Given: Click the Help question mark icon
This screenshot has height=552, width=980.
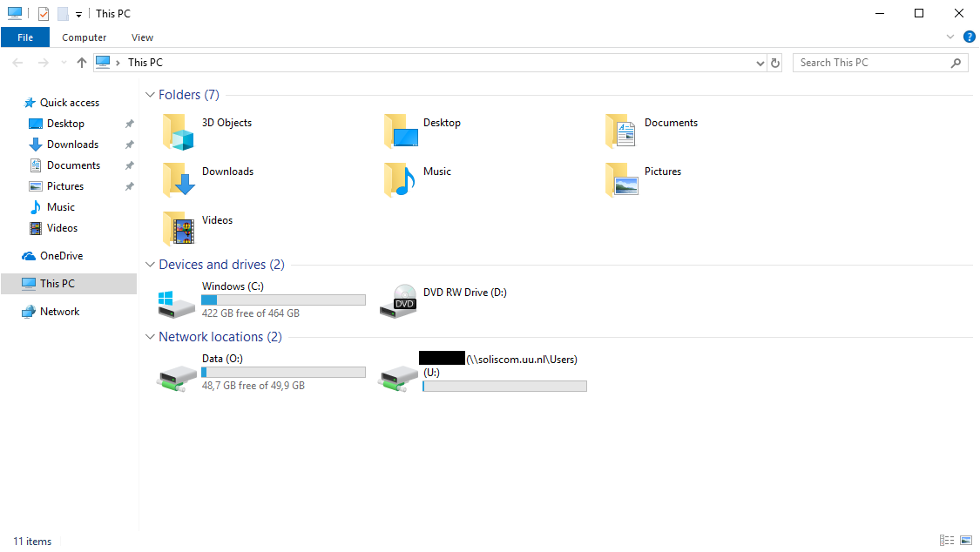Looking at the screenshot, I should pos(969,37).
